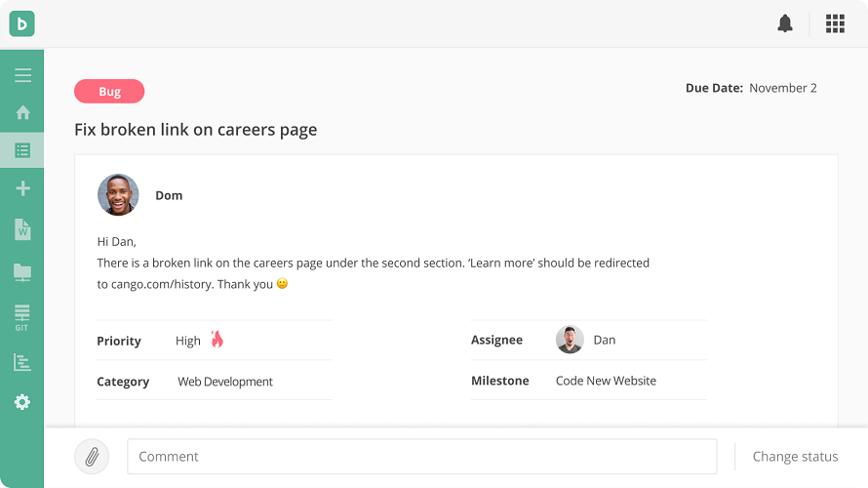Open the apps grid menu
The height and width of the screenshot is (488, 868).
coord(835,23)
